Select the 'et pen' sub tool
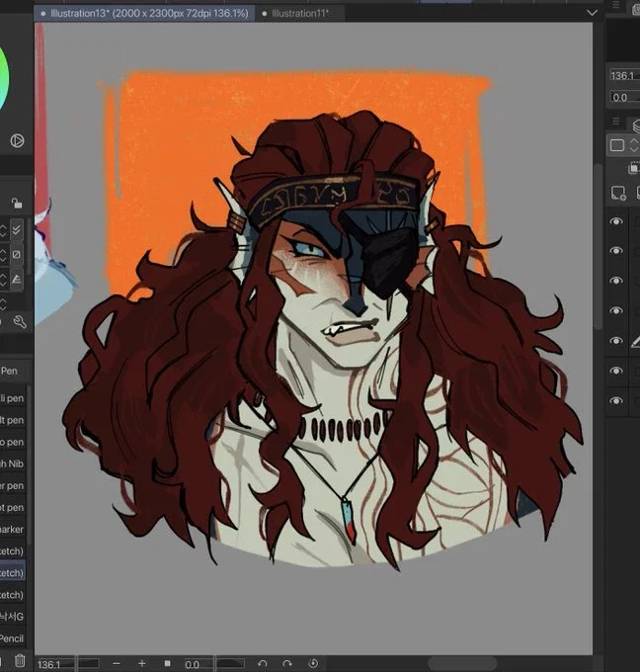Screen dimensions: 640x672 pos(13,507)
